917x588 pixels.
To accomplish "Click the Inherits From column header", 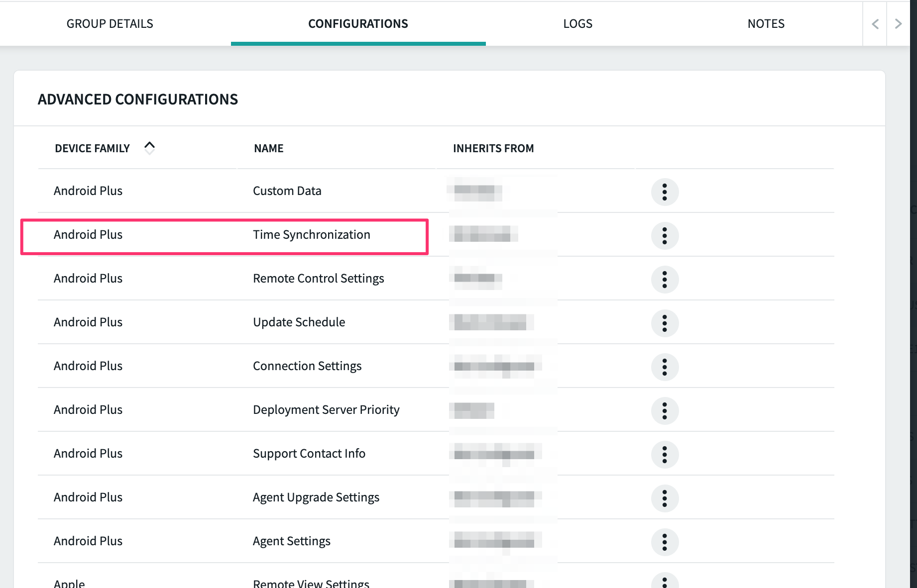I will click(493, 148).
